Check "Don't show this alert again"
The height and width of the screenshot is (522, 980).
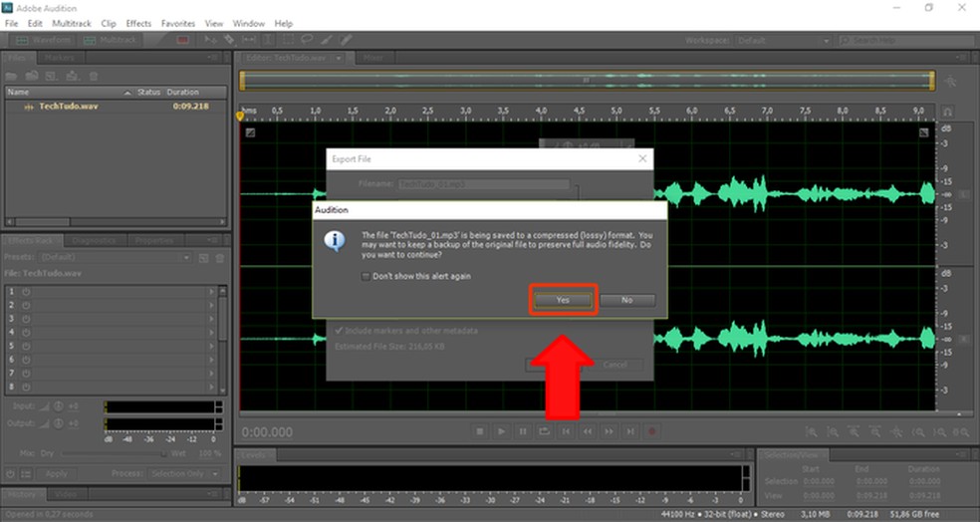pos(366,276)
